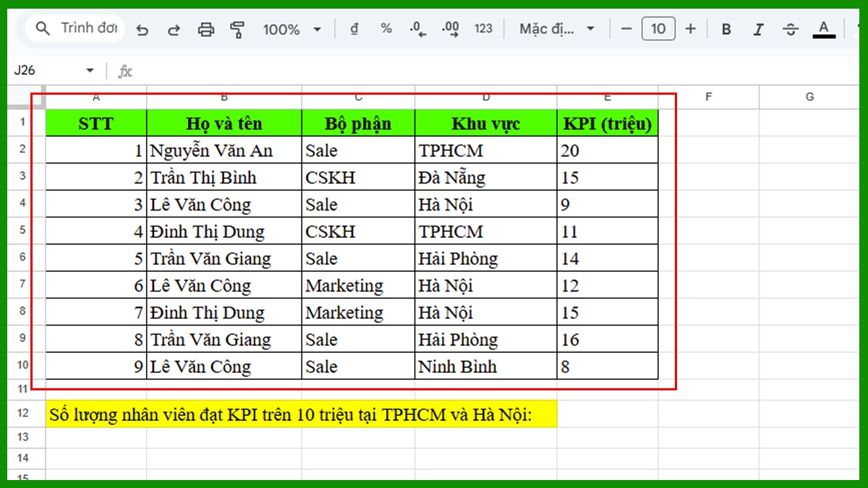Viewport: 868px width, 488px height.
Task: Open the text color picker
Action: point(824,29)
